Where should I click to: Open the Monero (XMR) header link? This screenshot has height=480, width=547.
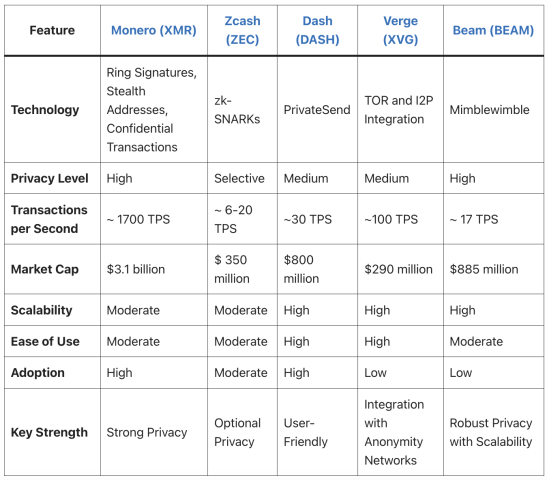tap(153, 30)
